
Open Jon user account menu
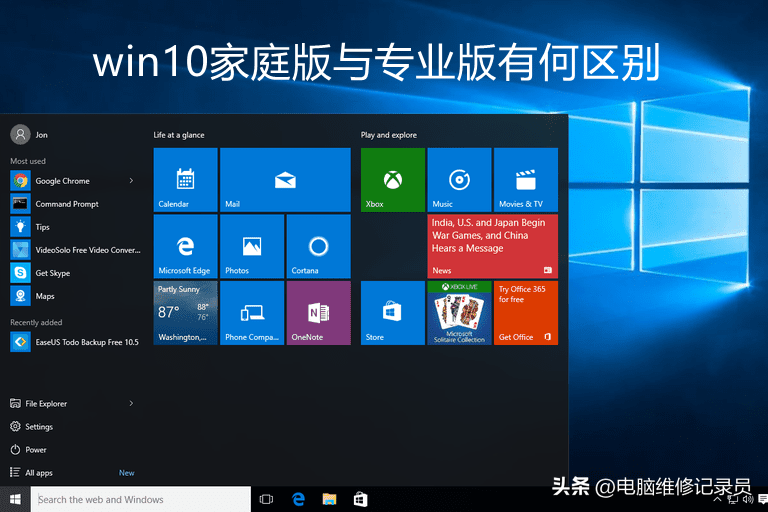click(x=30, y=135)
